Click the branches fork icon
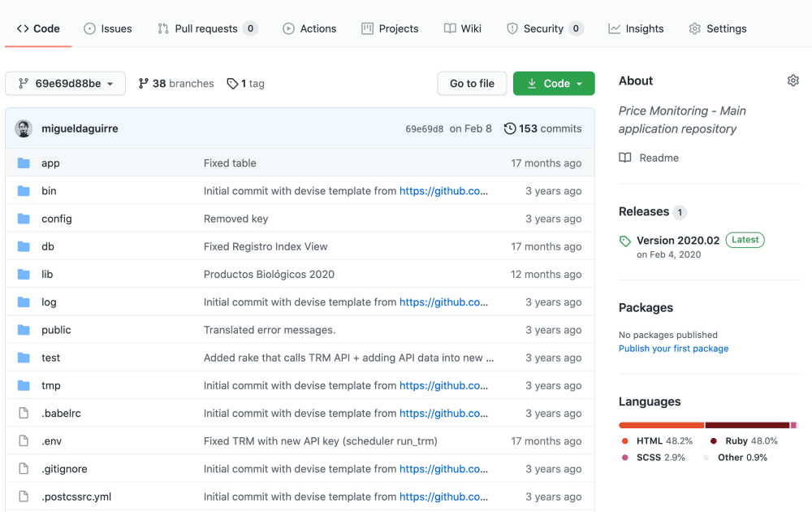The image size is (812, 512). pyautogui.click(x=144, y=84)
